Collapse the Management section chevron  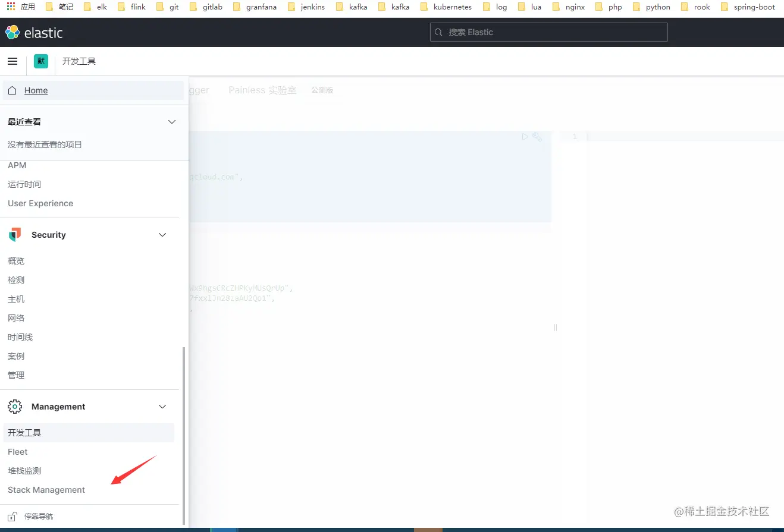[x=162, y=407]
